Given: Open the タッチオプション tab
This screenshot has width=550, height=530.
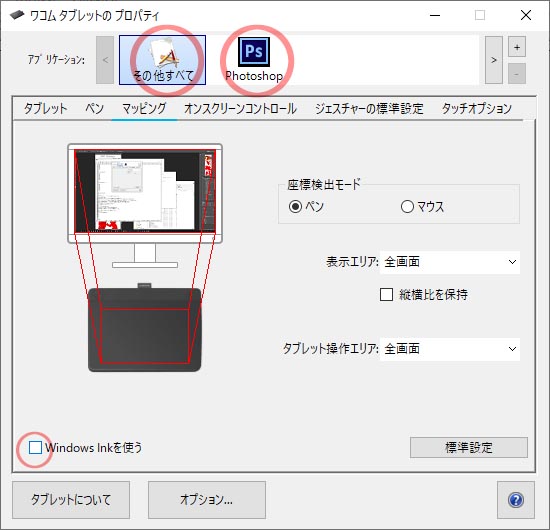Looking at the screenshot, I should 477,108.
